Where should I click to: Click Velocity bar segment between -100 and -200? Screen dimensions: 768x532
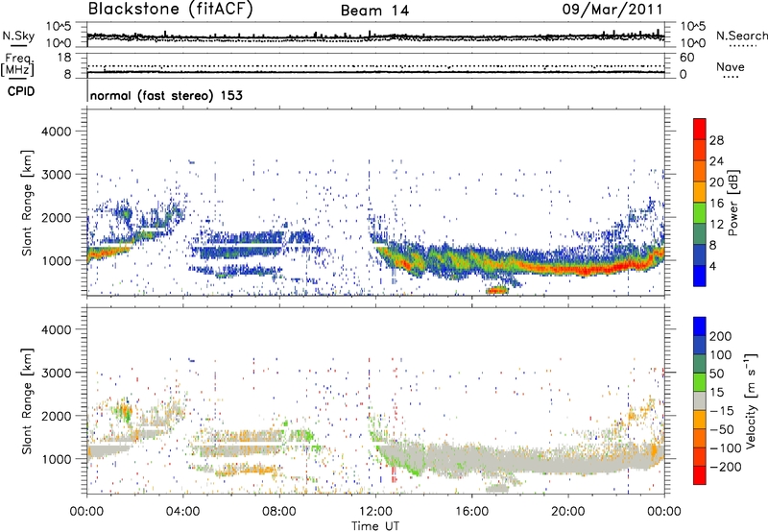(700, 457)
